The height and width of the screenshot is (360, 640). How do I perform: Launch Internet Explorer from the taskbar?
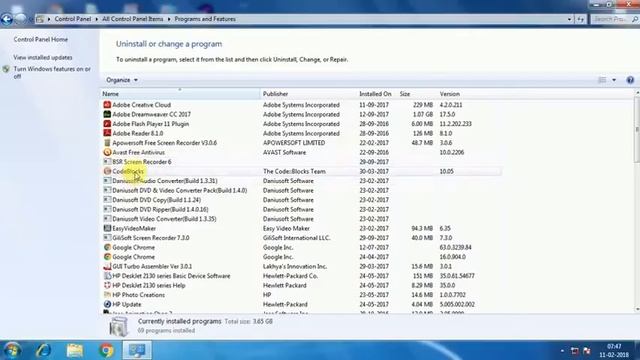(x=43, y=350)
